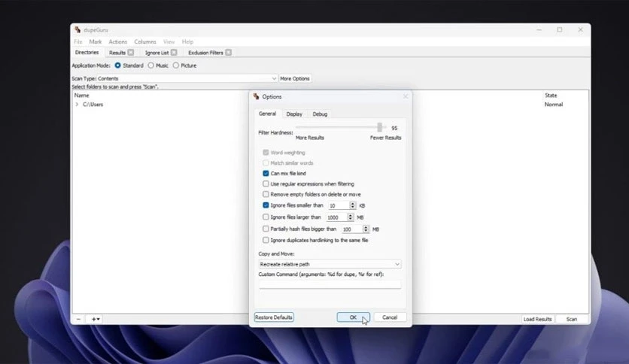
Task: Click the Name column header
Action: [x=82, y=96]
